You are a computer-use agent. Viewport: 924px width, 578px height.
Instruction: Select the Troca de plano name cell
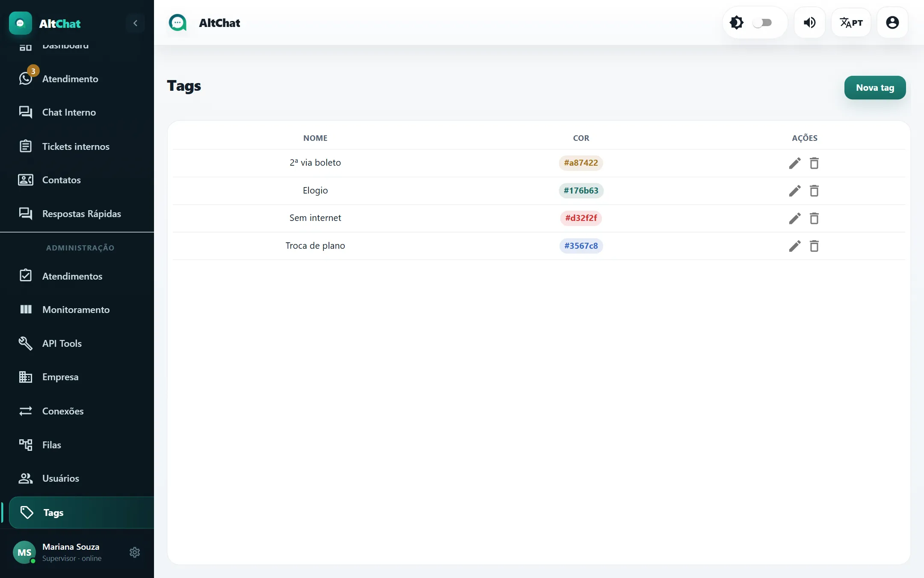pos(315,246)
